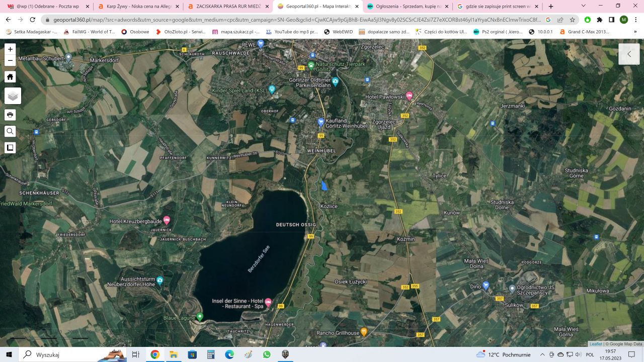
Task: Zoom out the map with minus button
Action: pos(10,61)
